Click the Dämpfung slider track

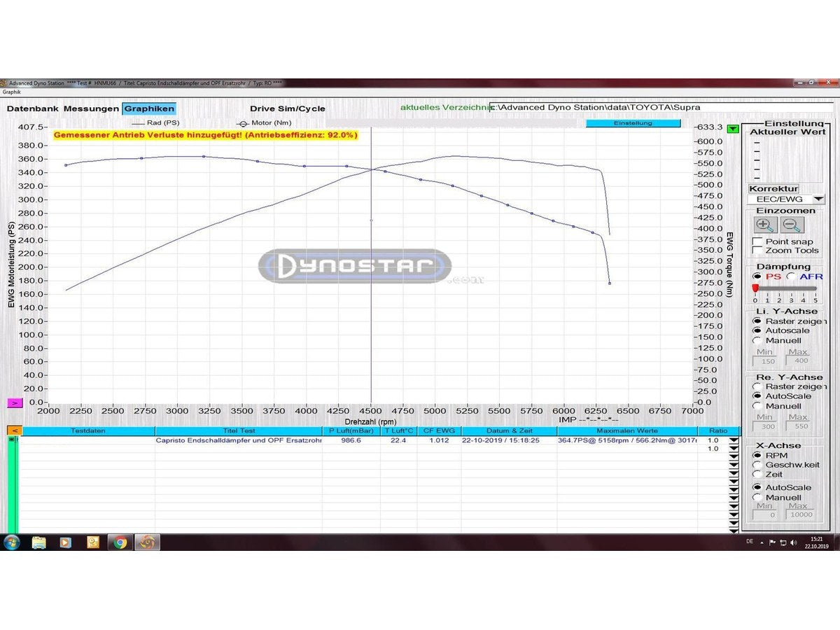tap(785, 288)
